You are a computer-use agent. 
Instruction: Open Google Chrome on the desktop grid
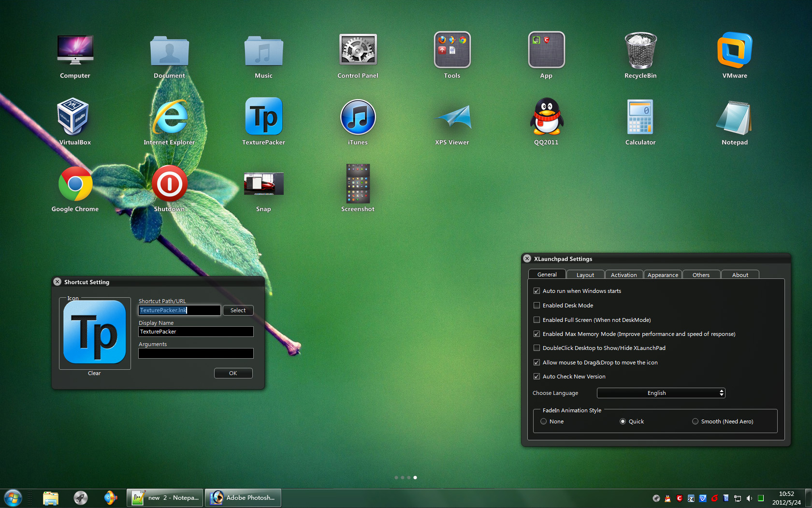(75, 184)
